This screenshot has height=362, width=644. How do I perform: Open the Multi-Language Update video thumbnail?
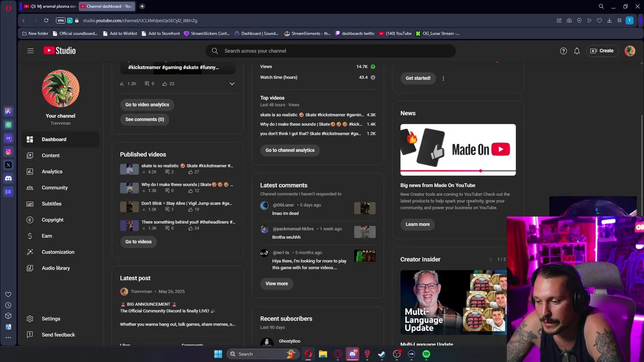click(x=453, y=302)
